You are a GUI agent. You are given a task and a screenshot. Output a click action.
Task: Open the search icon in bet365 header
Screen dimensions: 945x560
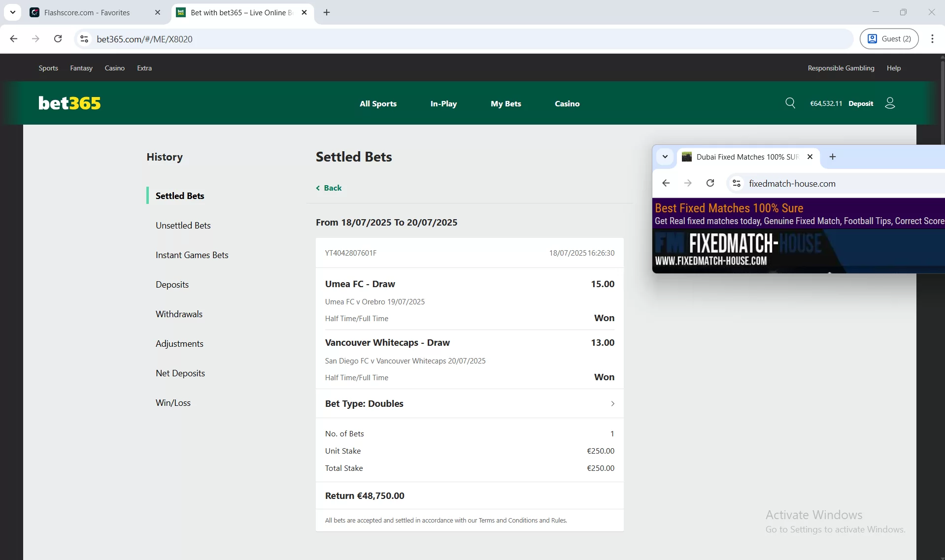click(790, 103)
